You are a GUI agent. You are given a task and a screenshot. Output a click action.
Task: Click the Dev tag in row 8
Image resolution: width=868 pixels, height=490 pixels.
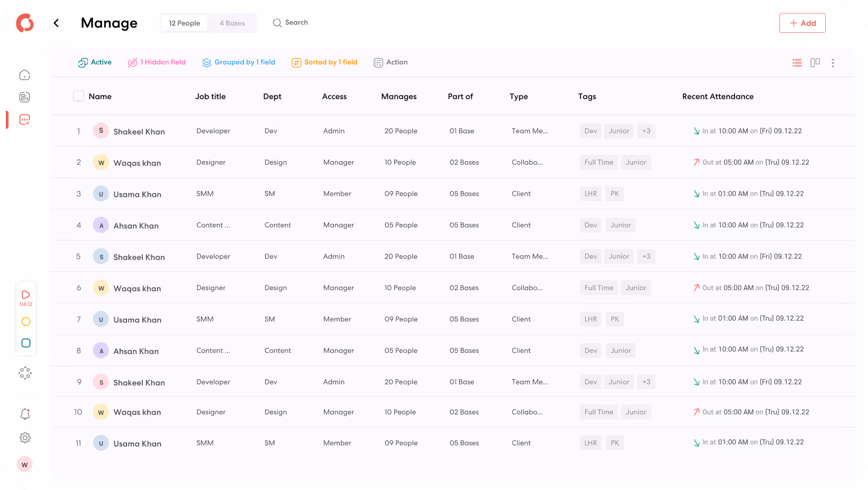tap(590, 351)
